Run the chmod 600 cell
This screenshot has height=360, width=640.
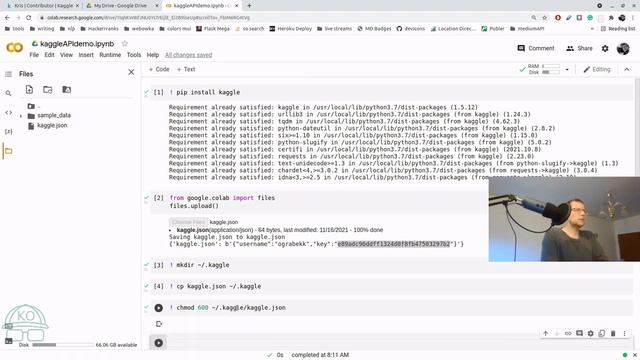click(158, 308)
